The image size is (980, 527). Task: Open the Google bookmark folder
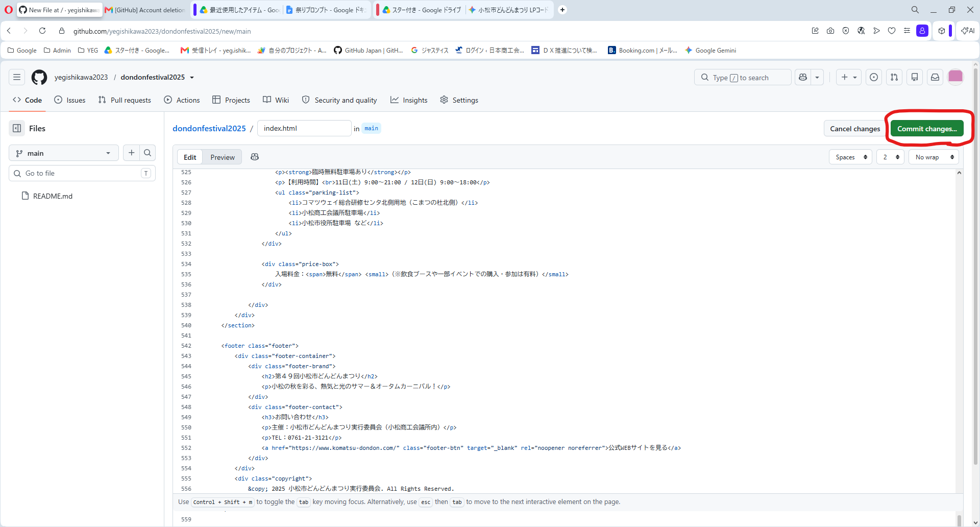tap(22, 50)
